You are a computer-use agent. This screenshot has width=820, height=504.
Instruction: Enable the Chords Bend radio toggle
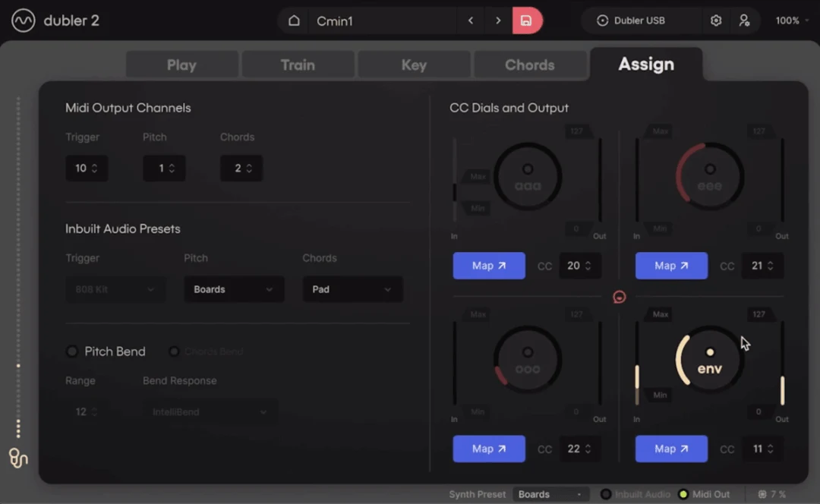coord(174,351)
